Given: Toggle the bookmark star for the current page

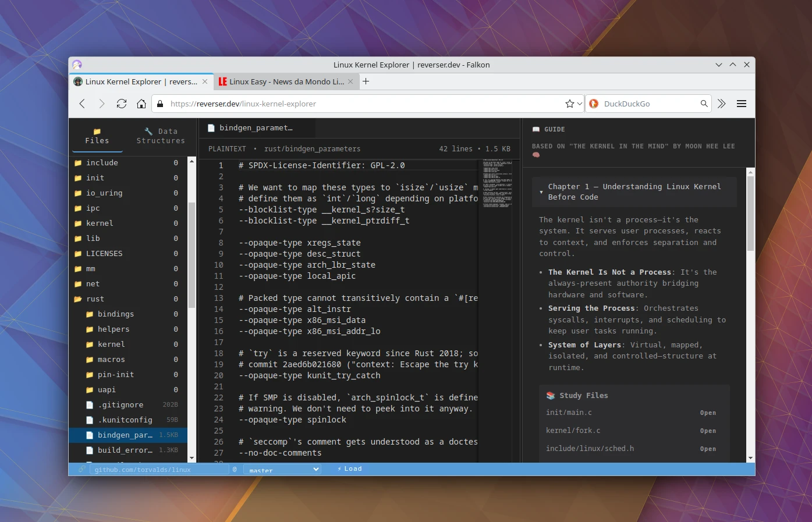Looking at the screenshot, I should click(x=569, y=103).
